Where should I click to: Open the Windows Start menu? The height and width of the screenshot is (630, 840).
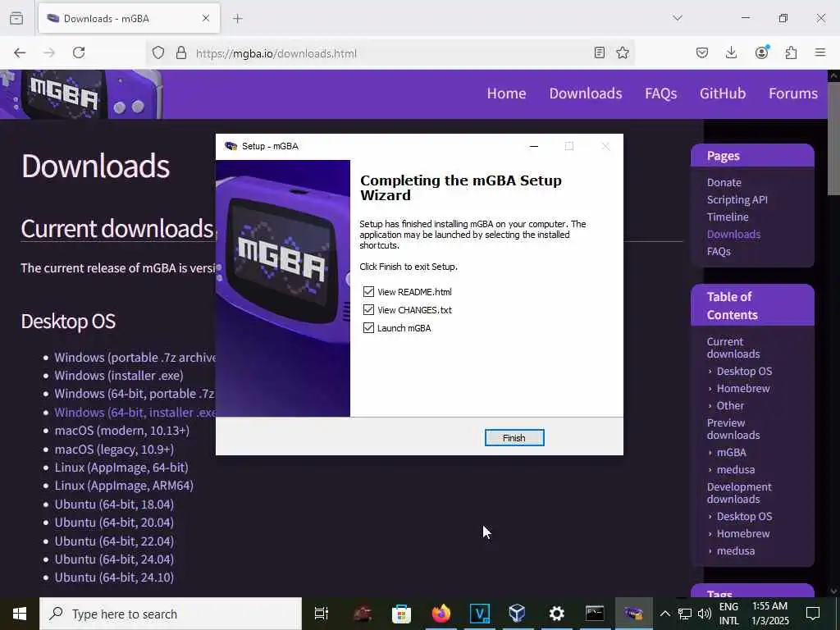tap(20, 614)
